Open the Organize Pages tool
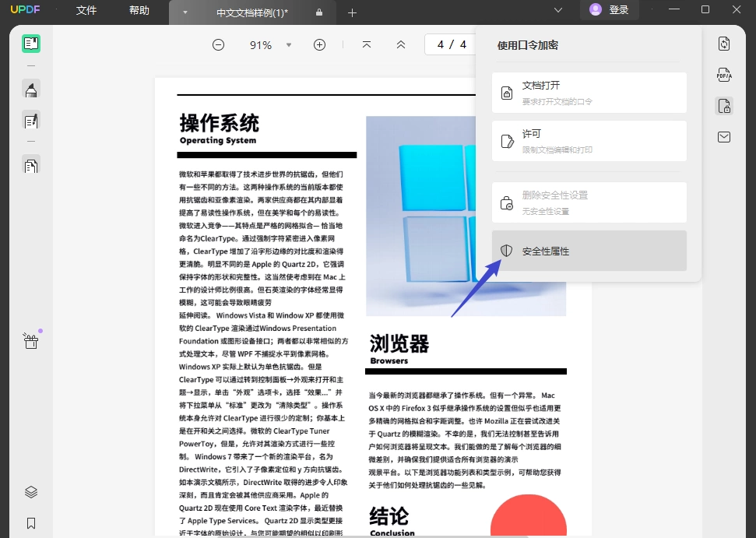This screenshot has width=756, height=538. point(31,166)
